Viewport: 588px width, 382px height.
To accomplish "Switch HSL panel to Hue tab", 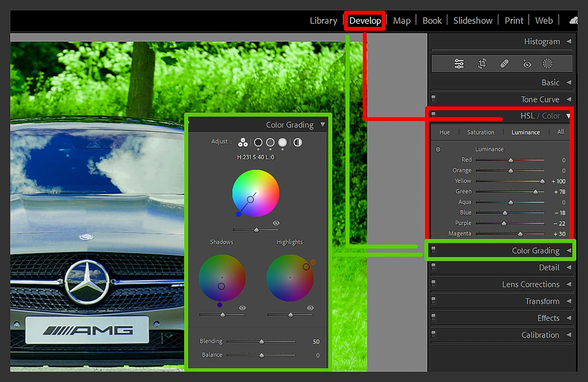I will pyautogui.click(x=444, y=132).
